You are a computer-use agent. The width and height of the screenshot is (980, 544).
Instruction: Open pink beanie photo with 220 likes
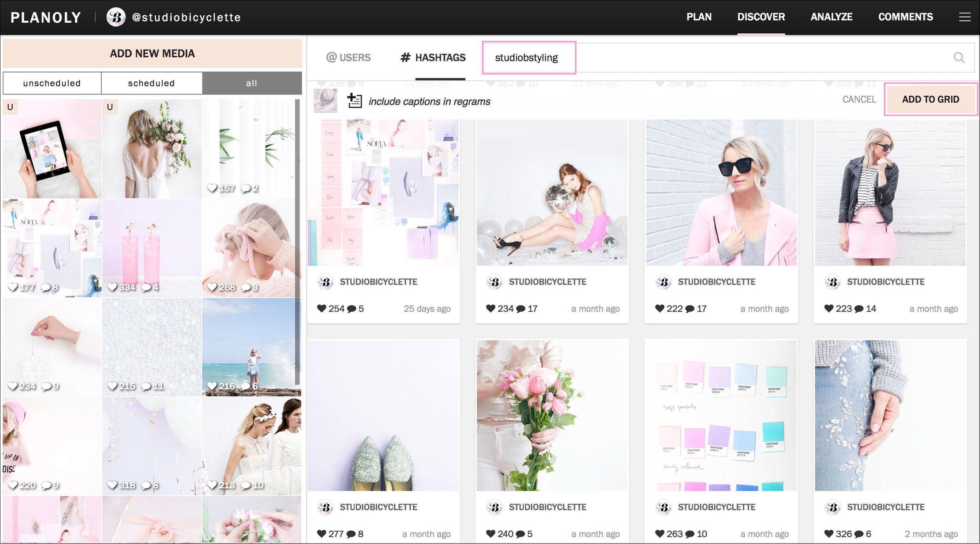pyautogui.click(x=52, y=446)
